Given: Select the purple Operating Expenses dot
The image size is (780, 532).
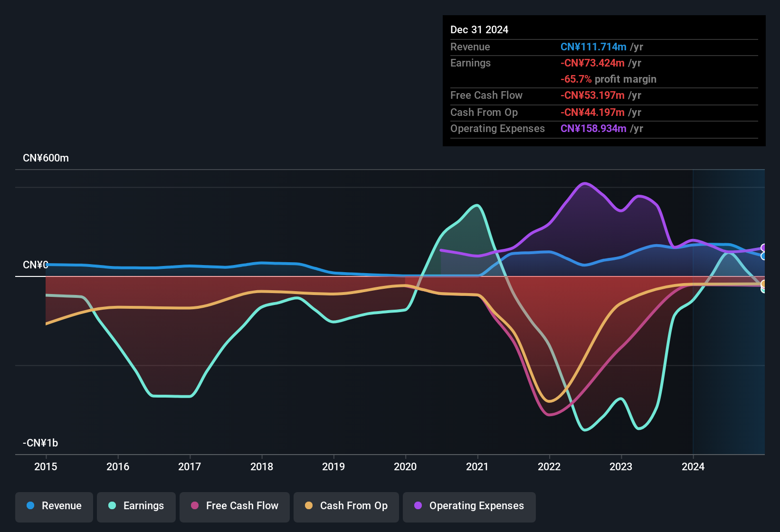Looking at the screenshot, I should [418, 506].
